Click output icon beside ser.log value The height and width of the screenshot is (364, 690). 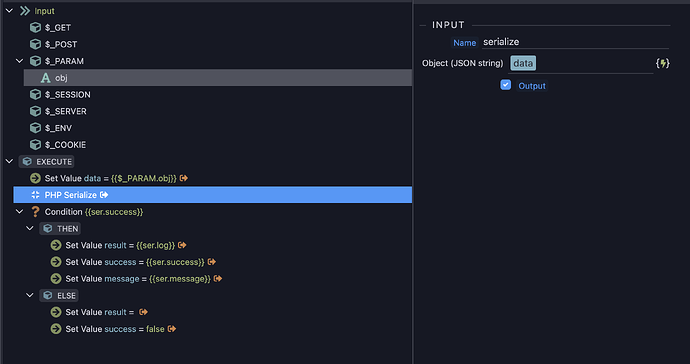click(182, 245)
